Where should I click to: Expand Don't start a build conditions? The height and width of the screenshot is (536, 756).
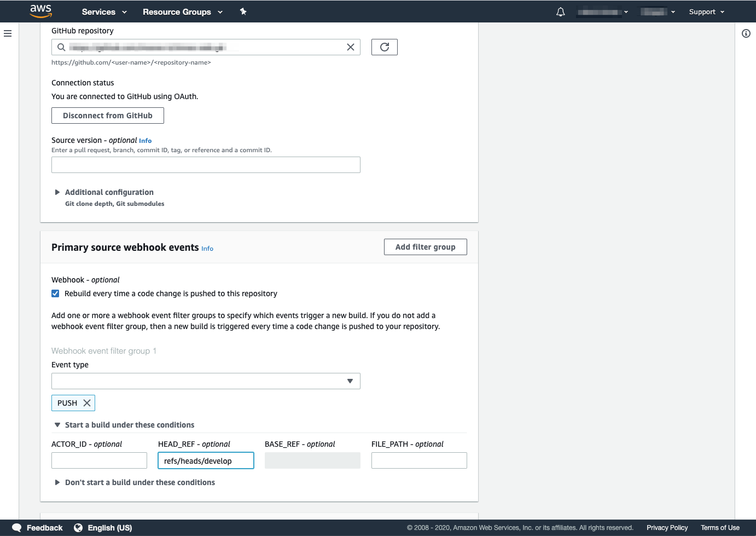tap(139, 482)
